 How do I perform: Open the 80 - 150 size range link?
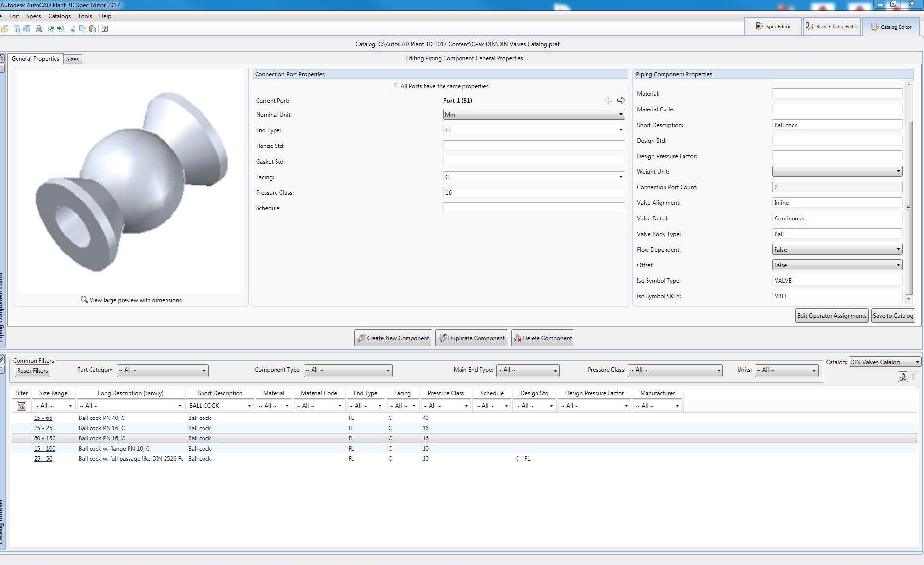point(45,438)
